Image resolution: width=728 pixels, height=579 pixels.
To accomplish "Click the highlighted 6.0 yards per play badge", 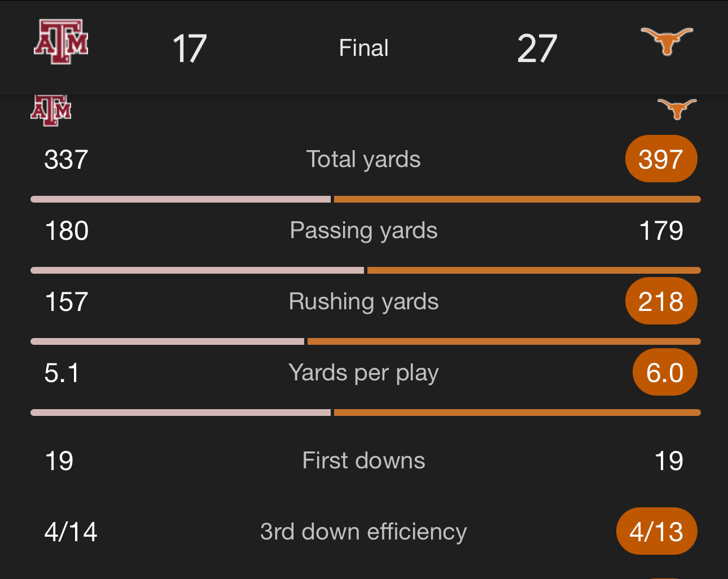I will (x=664, y=372).
